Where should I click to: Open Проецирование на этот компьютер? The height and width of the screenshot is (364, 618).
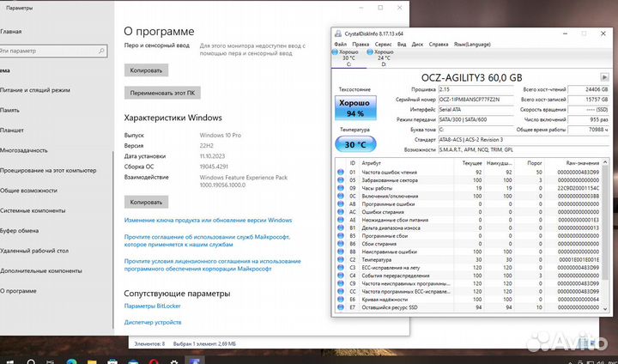click(x=48, y=170)
